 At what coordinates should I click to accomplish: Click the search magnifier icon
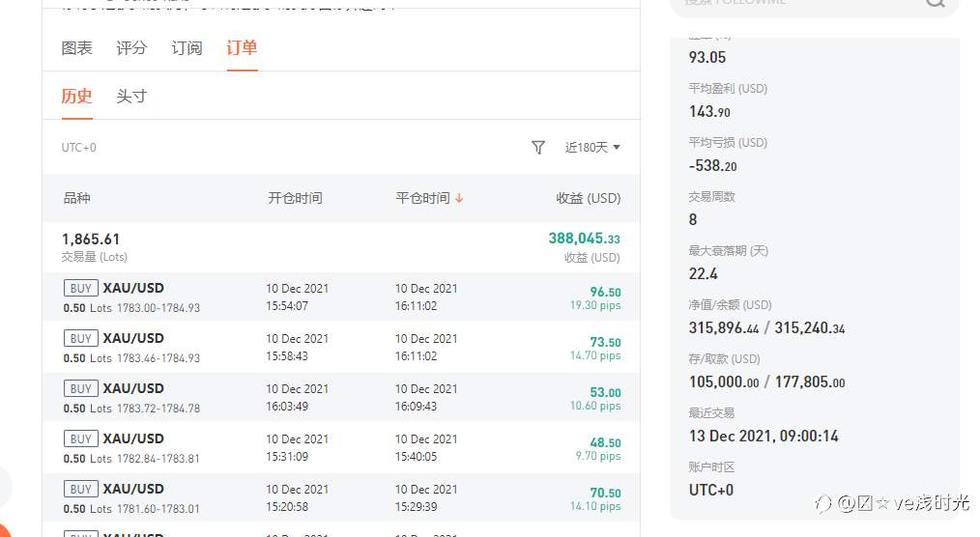[935, 3]
